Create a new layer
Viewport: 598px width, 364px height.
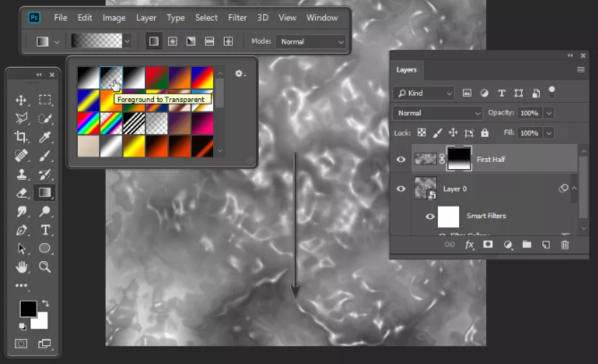coord(546,245)
